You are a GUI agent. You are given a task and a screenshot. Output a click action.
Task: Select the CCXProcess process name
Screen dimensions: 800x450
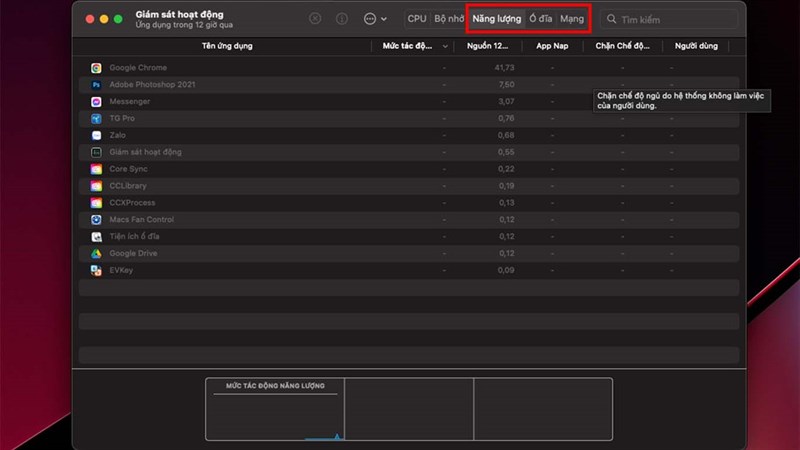pyautogui.click(x=132, y=202)
